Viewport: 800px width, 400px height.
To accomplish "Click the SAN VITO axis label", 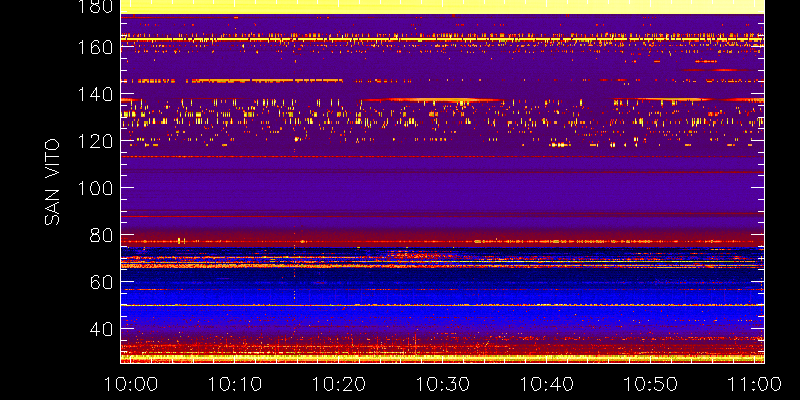I will pyautogui.click(x=52, y=182).
